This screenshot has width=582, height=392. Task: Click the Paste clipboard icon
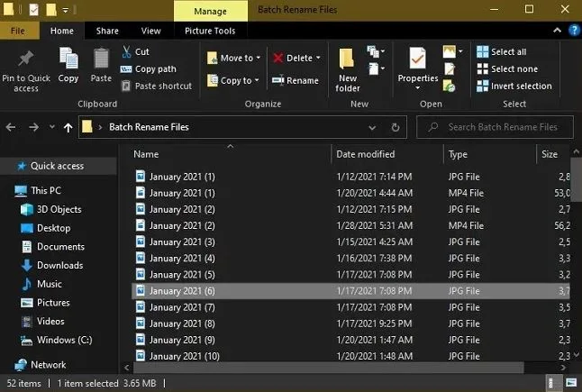coord(101,59)
